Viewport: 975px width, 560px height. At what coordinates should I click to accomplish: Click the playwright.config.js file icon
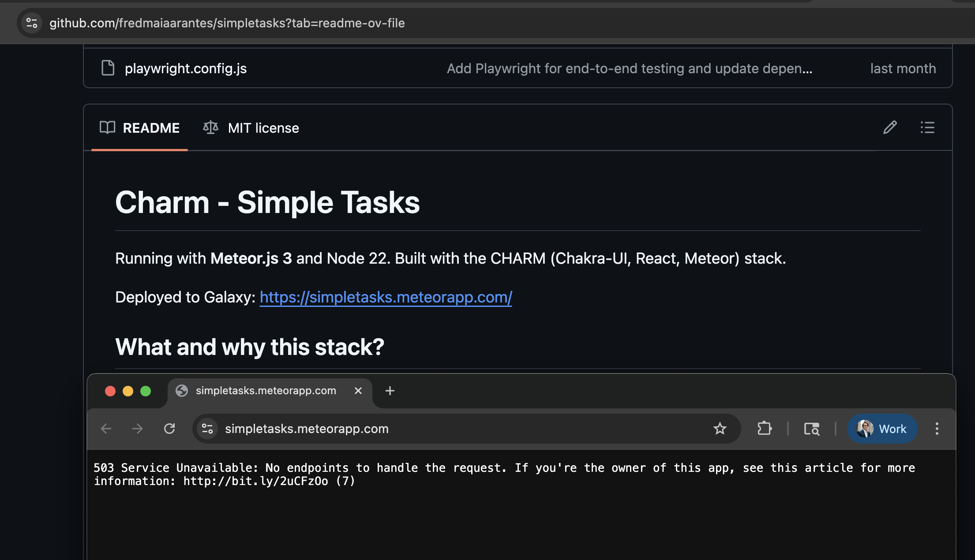[x=108, y=68]
